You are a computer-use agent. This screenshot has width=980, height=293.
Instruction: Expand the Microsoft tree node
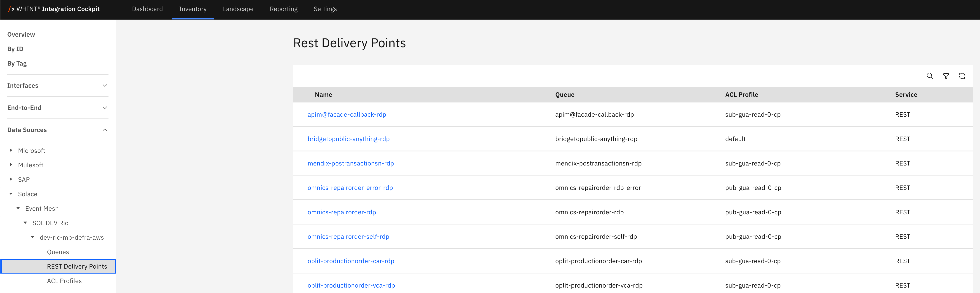[11, 150]
